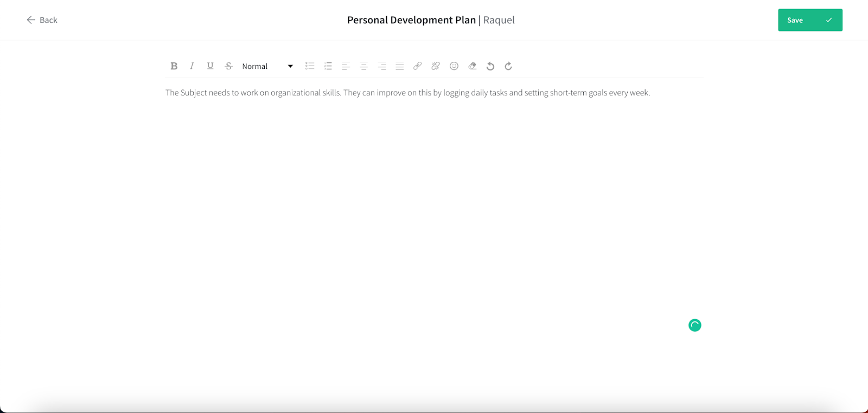The image size is (868, 413).
Task: Toggle italic formatting
Action: [x=192, y=66]
